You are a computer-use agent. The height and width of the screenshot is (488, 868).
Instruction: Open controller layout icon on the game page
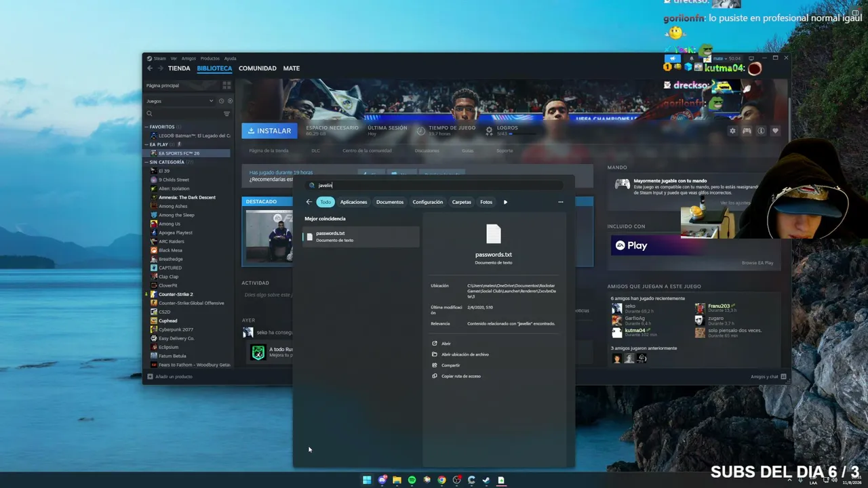747,131
